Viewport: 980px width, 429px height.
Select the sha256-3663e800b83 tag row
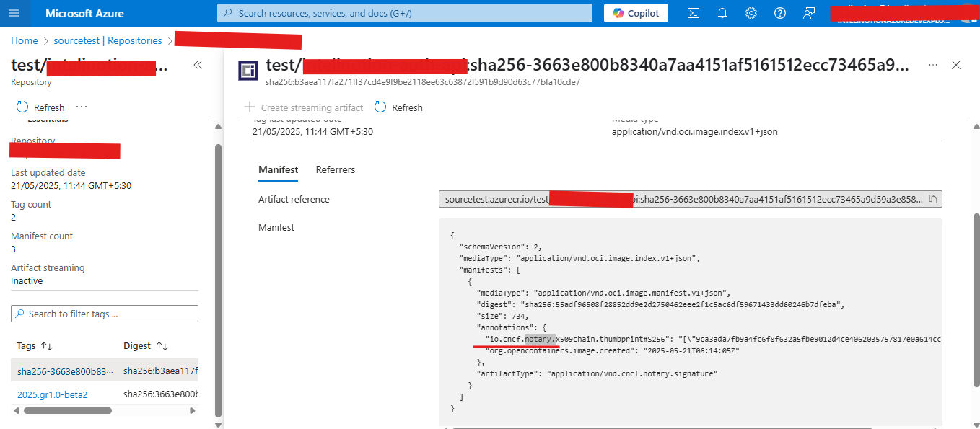66,371
